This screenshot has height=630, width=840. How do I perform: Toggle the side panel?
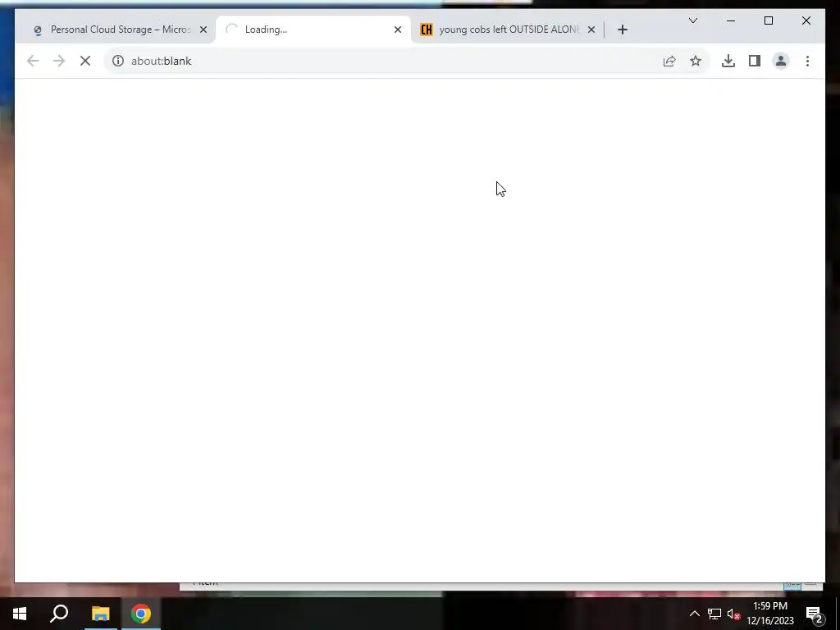point(755,61)
